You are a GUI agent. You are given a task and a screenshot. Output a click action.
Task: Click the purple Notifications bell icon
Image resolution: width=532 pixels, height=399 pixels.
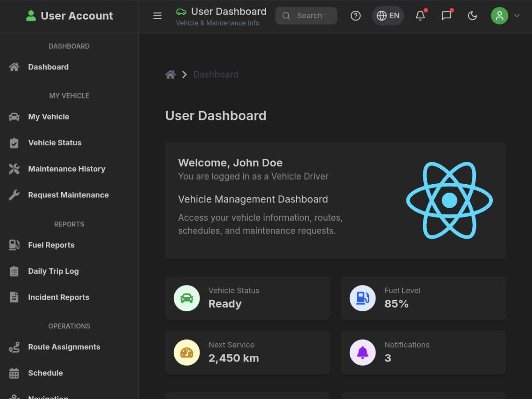coord(362,353)
